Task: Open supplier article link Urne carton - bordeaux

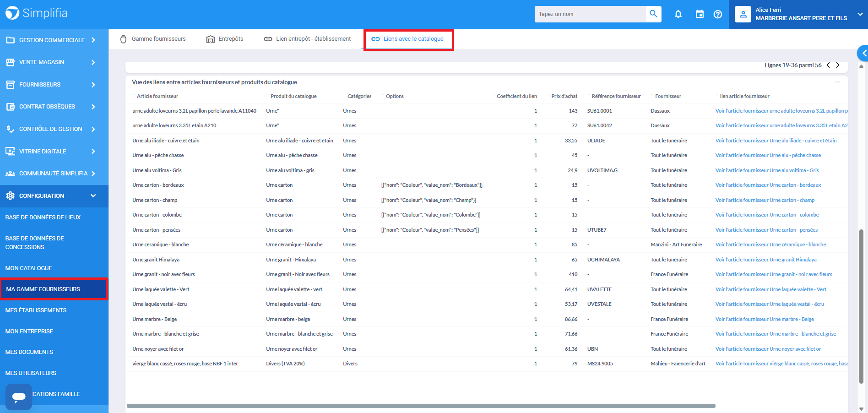Action: tap(768, 185)
